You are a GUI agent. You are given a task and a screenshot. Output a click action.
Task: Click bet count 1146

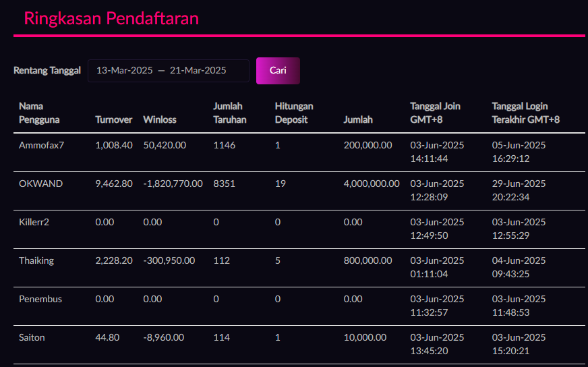pyautogui.click(x=225, y=145)
